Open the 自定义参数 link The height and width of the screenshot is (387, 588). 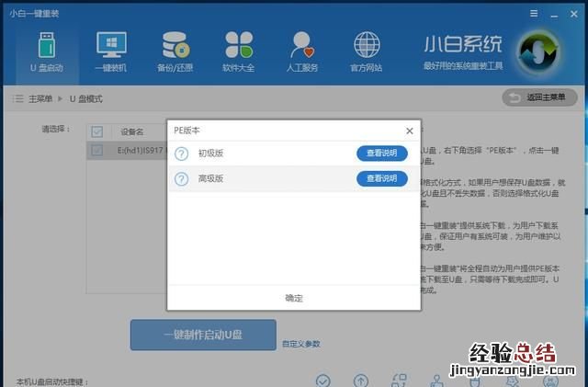pos(301,344)
